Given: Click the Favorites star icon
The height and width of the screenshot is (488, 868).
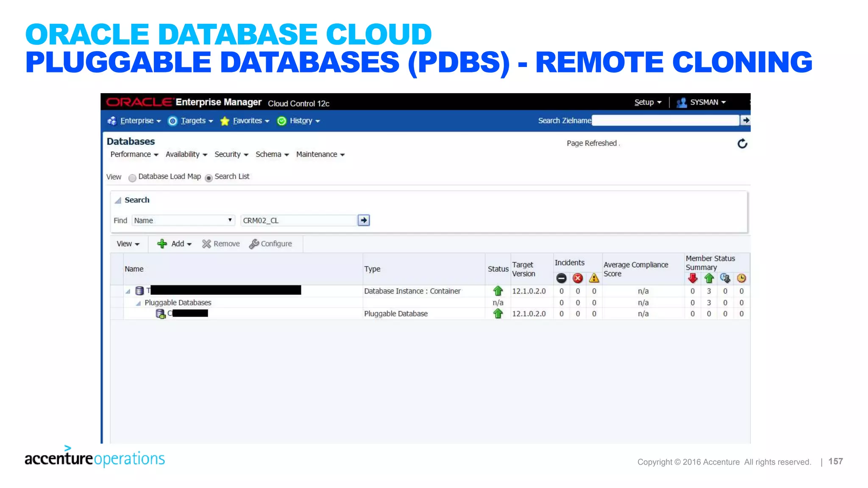Looking at the screenshot, I should click(225, 121).
